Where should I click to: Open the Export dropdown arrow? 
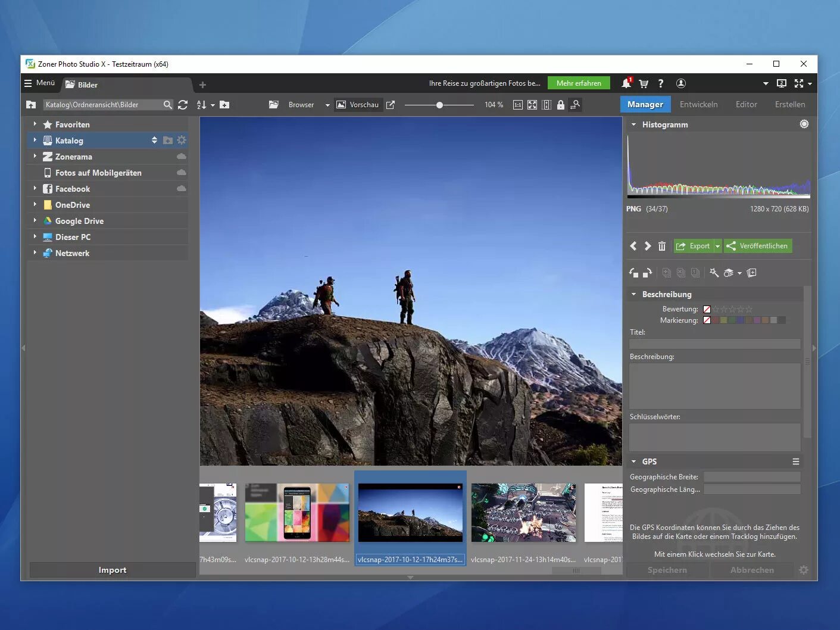click(718, 246)
